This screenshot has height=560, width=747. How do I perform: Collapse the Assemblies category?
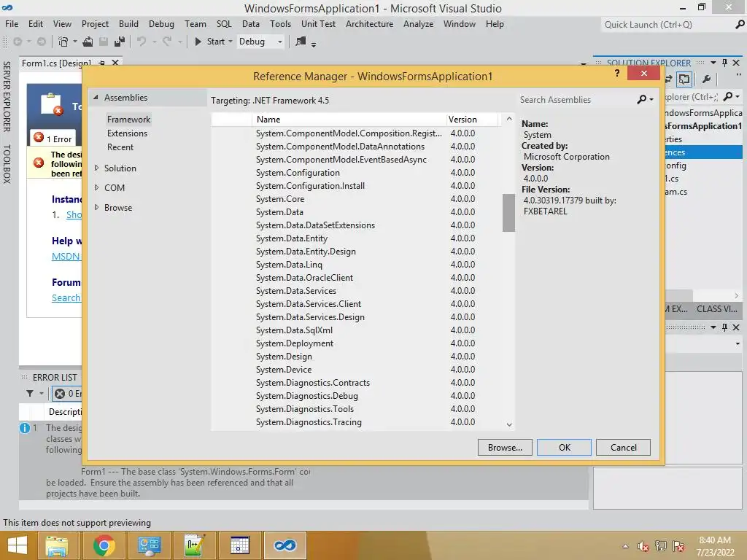click(x=96, y=97)
